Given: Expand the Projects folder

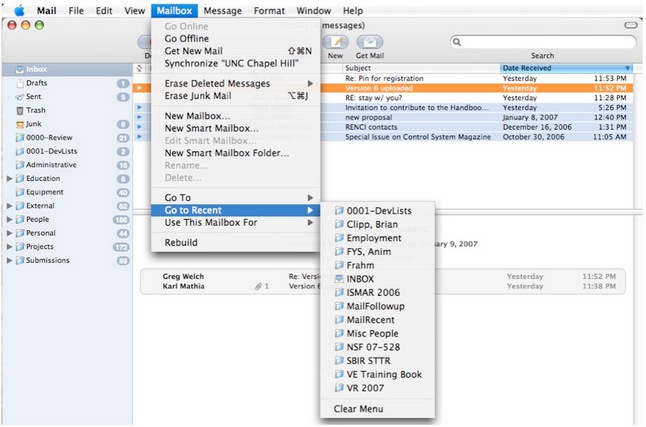Looking at the screenshot, I should click(10, 246).
